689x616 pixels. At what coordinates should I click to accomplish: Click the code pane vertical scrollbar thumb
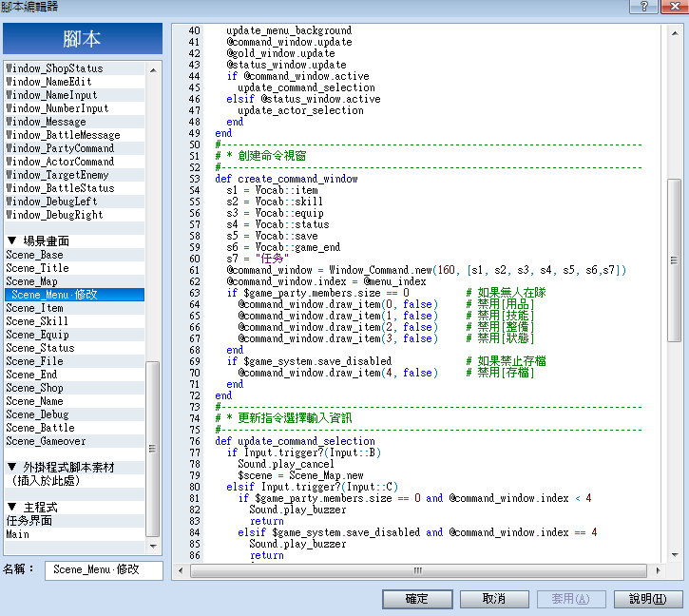[x=675, y=260]
